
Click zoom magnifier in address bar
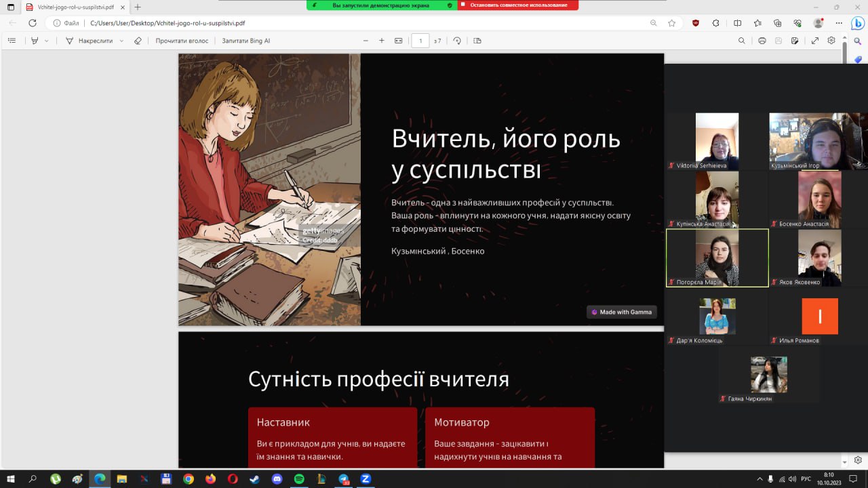(x=654, y=23)
